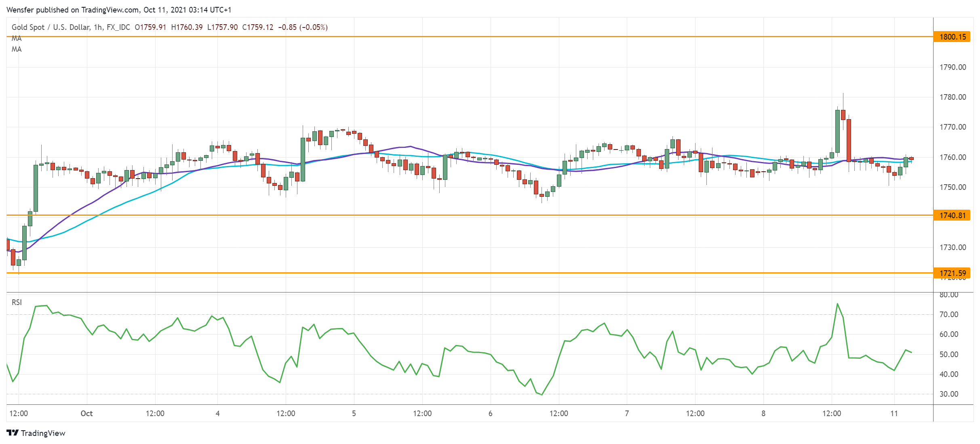Click the closing price C1759.12 value

[257, 27]
